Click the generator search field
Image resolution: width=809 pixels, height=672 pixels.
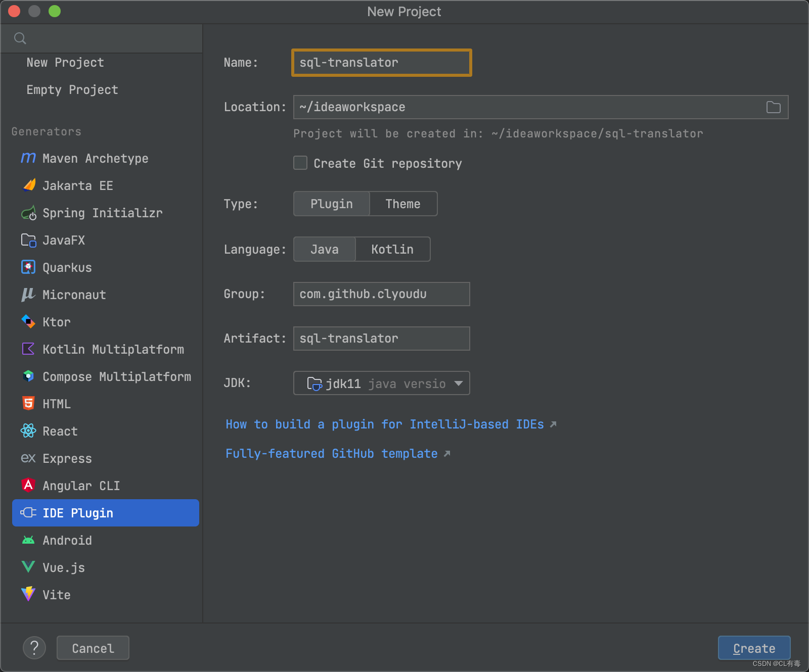pyautogui.click(x=102, y=38)
